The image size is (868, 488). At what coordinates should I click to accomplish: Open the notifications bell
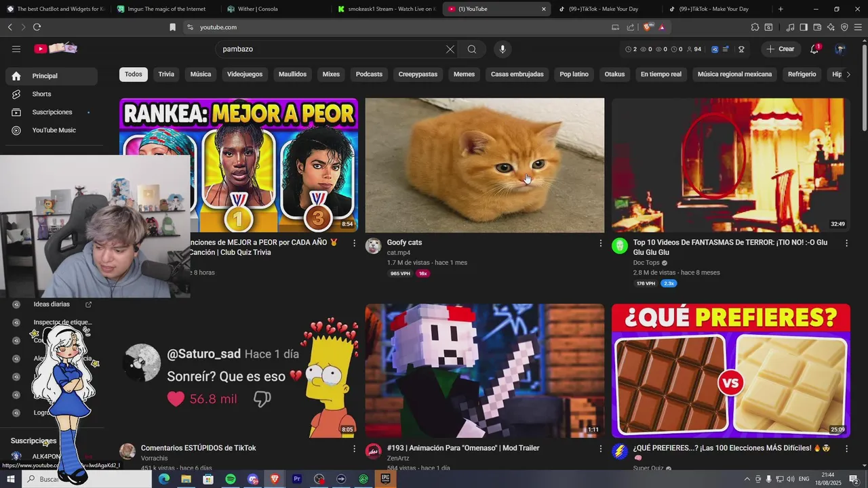tap(814, 49)
